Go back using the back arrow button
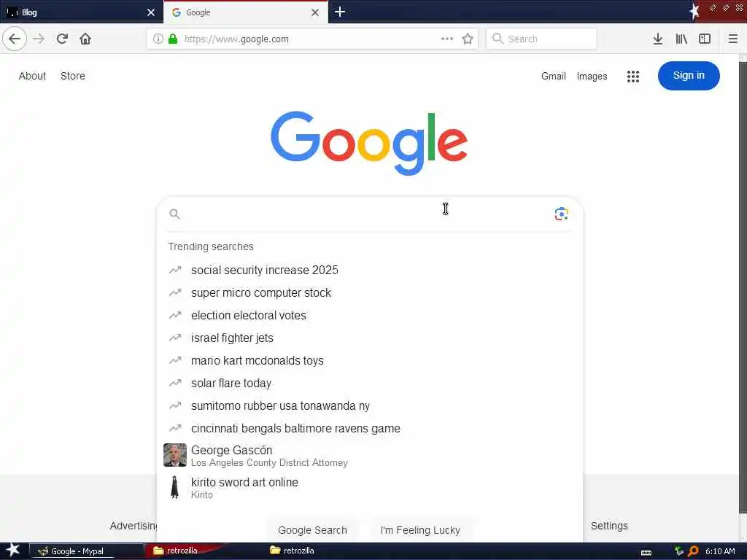The width and height of the screenshot is (747, 560). tap(15, 39)
